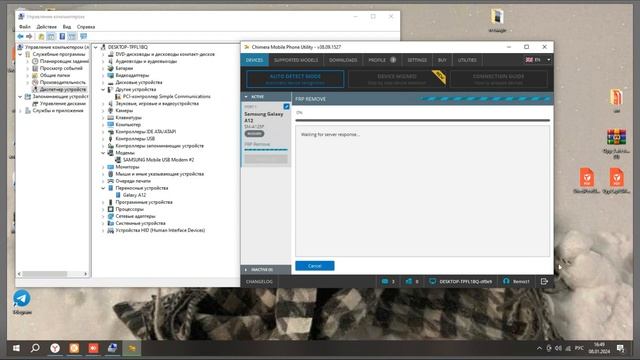Screen dimensions: 640x360
Task: Open the Supported Models tab
Action: coord(296,60)
